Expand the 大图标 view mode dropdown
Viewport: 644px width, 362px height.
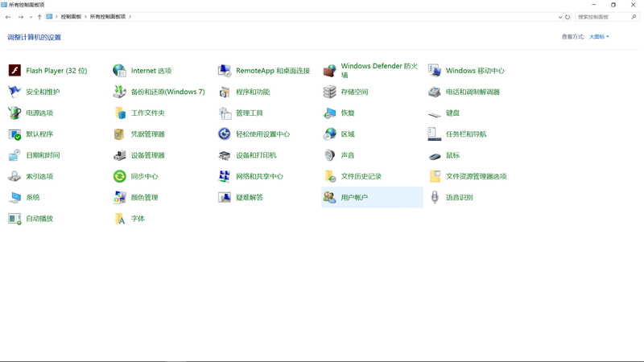(x=599, y=37)
